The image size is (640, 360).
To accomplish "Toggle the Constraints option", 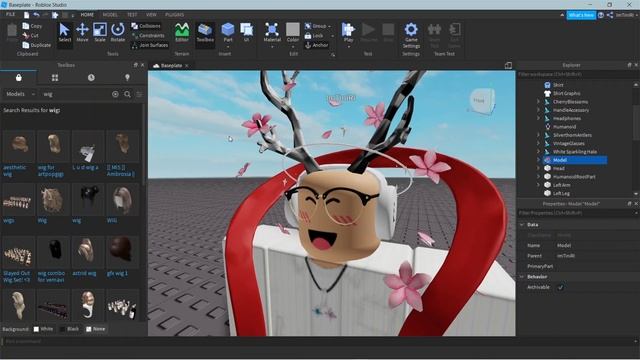I will (148, 36).
